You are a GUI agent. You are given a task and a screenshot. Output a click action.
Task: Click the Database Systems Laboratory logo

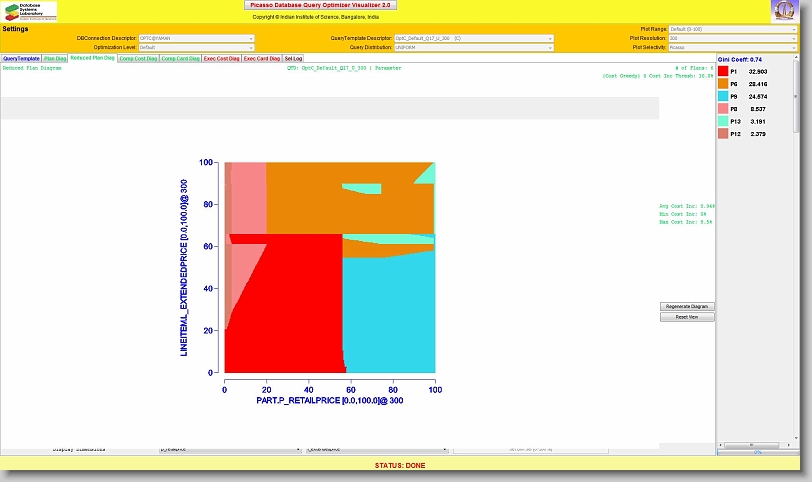click(x=30, y=11)
